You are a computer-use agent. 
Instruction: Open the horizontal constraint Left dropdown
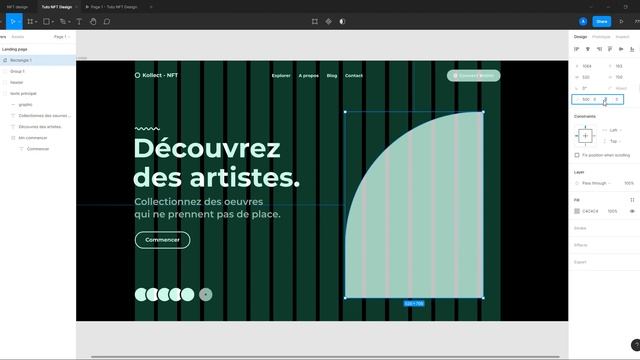tap(613, 130)
